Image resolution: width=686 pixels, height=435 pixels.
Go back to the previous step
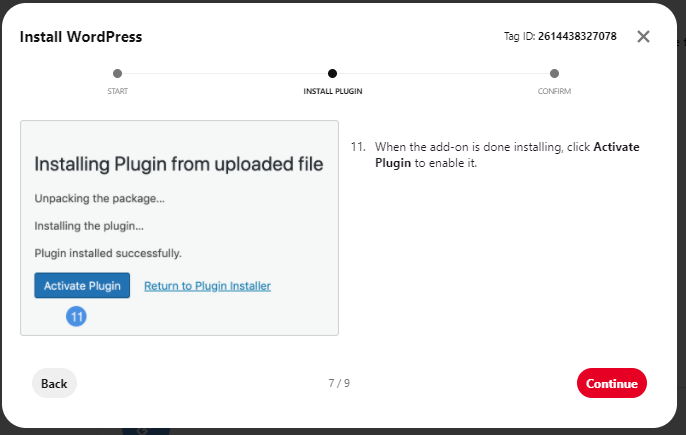[54, 383]
